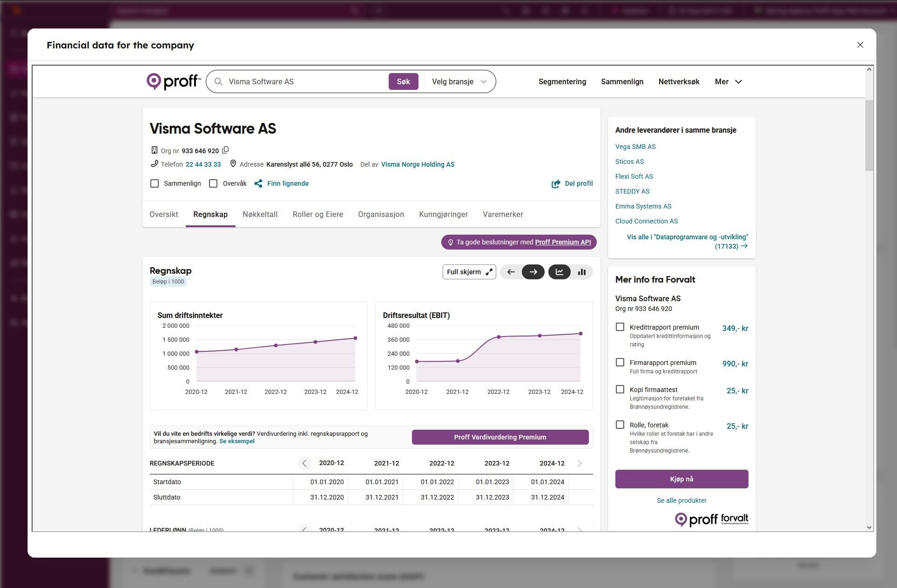The image size is (897, 588).
Task: Open Vis alle i Dataprogramvare og -utvikling link
Action: (688, 242)
